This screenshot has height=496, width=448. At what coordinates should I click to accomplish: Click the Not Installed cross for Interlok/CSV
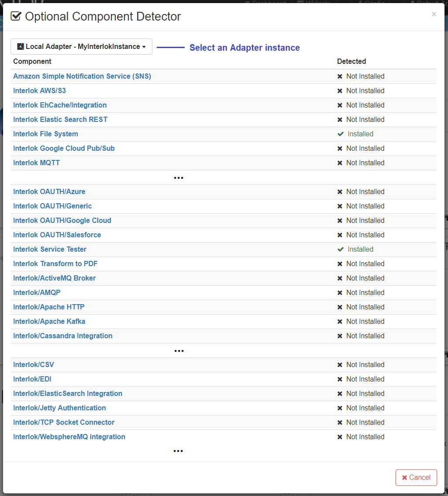[340, 365]
